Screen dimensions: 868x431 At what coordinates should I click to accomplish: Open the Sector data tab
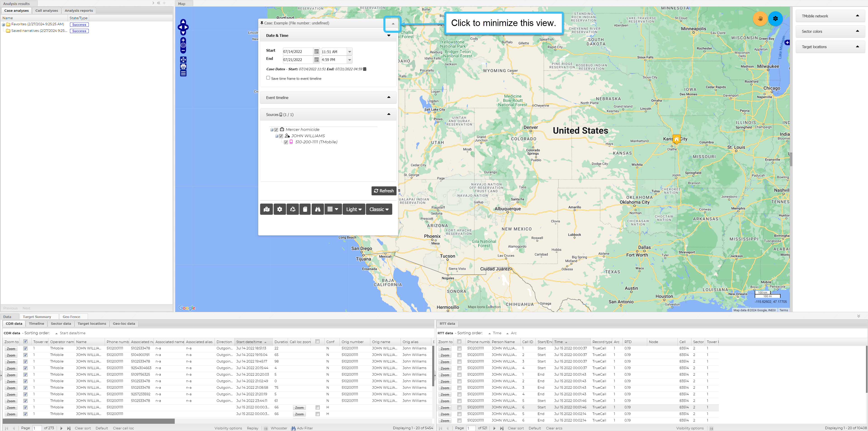point(61,323)
